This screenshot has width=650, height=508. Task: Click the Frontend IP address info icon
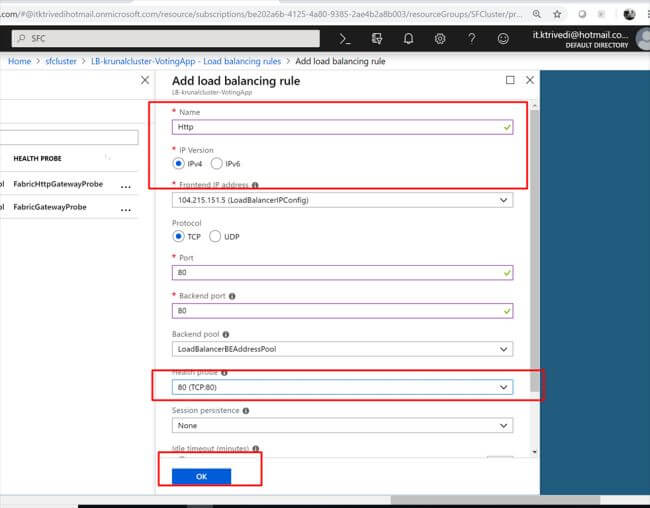click(x=255, y=185)
